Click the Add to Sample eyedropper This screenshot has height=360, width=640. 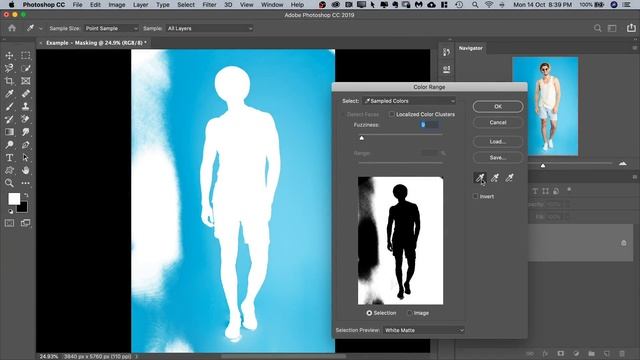click(x=495, y=178)
